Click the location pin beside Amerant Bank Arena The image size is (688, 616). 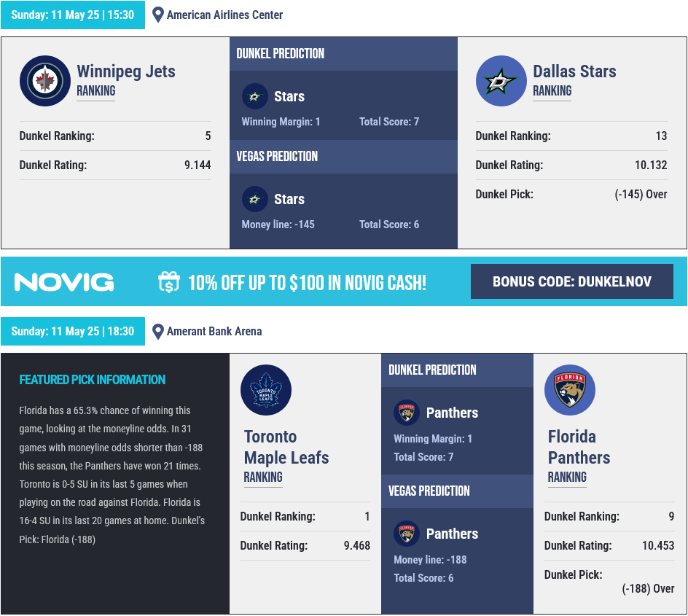(158, 331)
